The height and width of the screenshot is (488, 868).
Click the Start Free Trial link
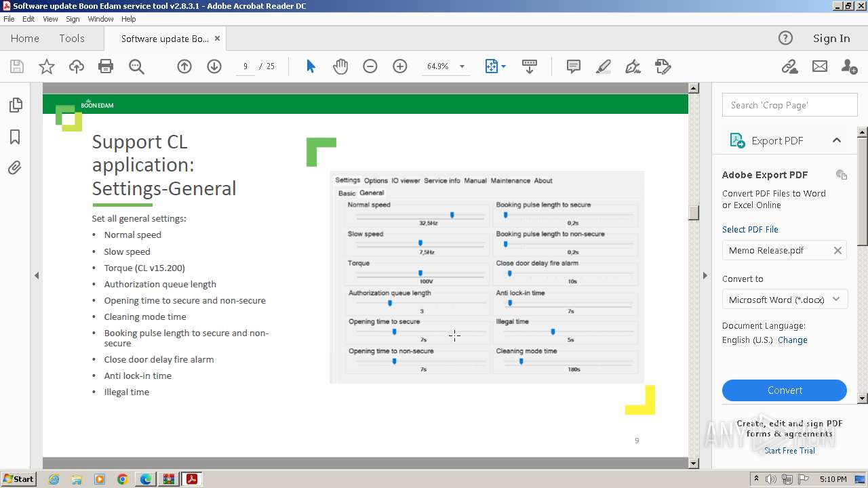point(789,451)
